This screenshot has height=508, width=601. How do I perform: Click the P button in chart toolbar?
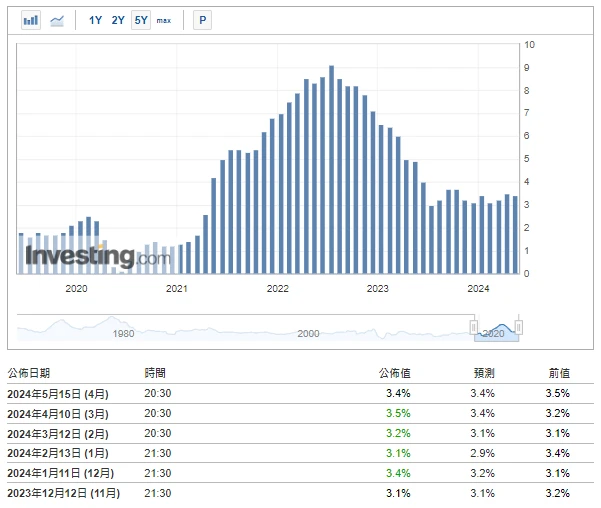pyautogui.click(x=202, y=20)
